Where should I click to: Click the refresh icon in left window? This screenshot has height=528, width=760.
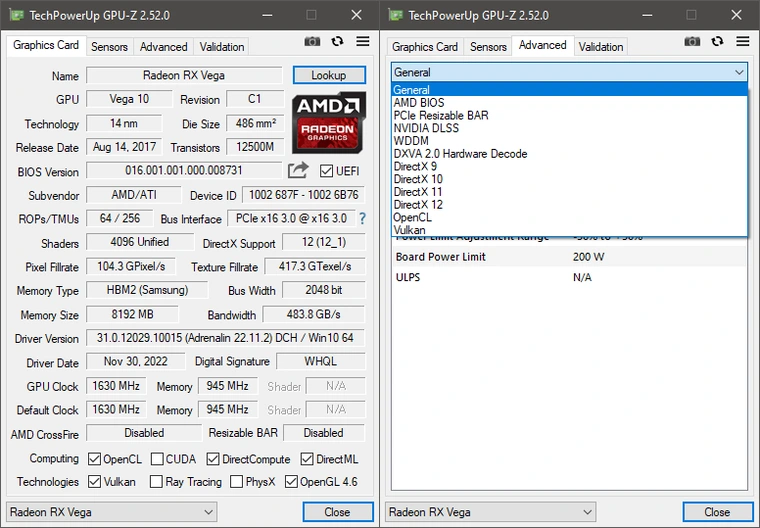pos(337,42)
